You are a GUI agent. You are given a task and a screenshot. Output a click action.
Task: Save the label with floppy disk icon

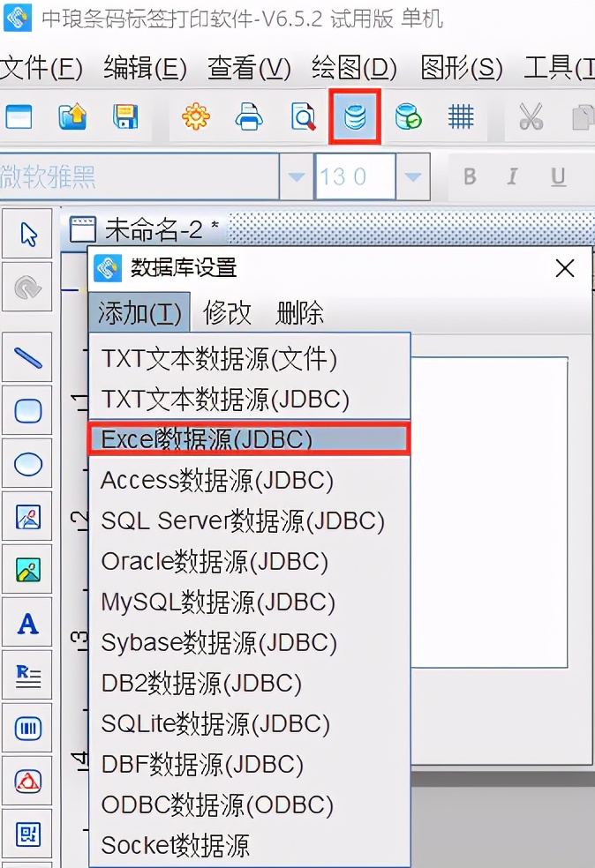(x=125, y=116)
